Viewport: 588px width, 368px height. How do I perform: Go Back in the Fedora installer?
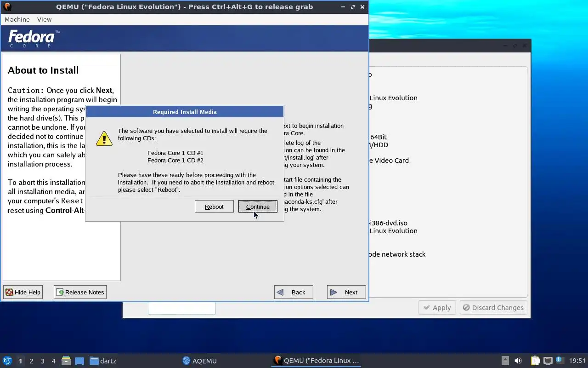(294, 292)
